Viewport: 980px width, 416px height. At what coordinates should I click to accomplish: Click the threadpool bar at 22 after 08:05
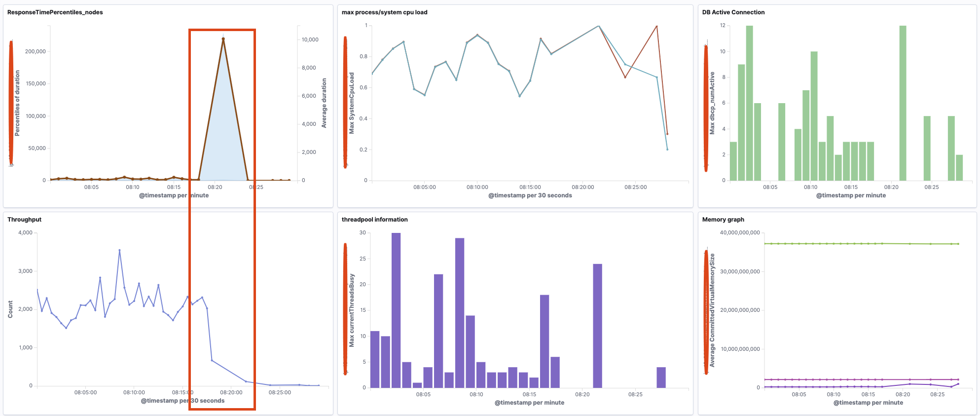438,331
